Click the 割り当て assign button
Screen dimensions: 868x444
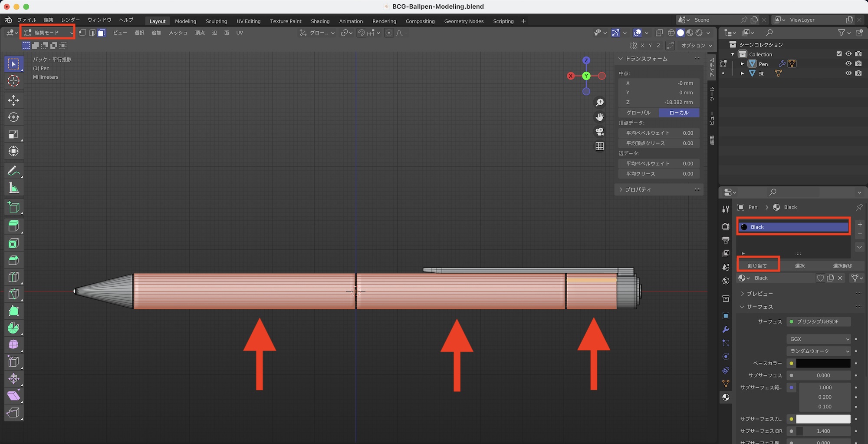tap(757, 265)
